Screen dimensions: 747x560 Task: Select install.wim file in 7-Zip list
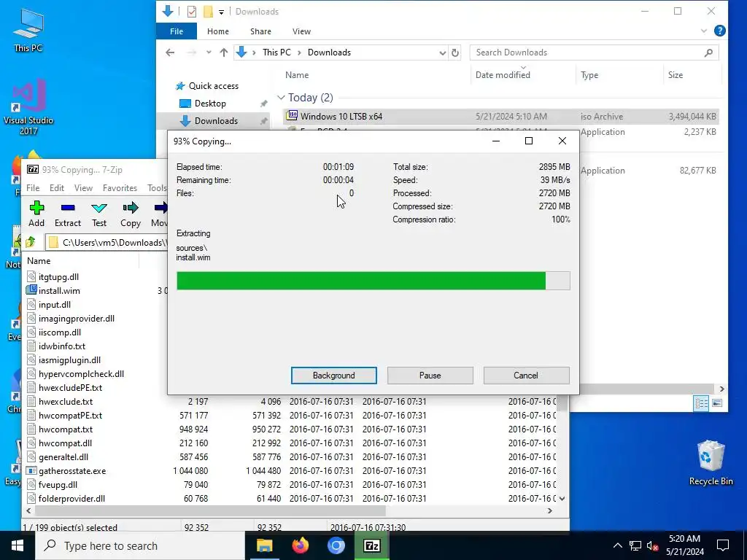[59, 290]
